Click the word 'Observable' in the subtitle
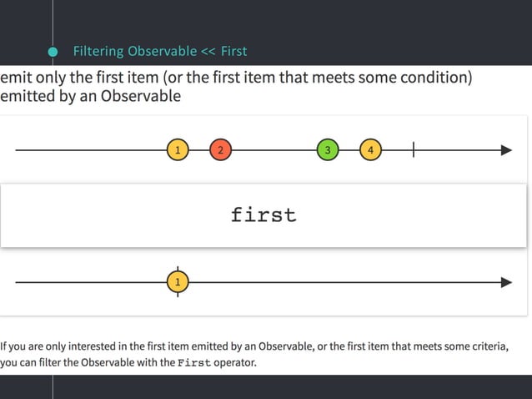Image resolution: width=532 pixels, height=399 pixels. pyautogui.click(x=140, y=96)
